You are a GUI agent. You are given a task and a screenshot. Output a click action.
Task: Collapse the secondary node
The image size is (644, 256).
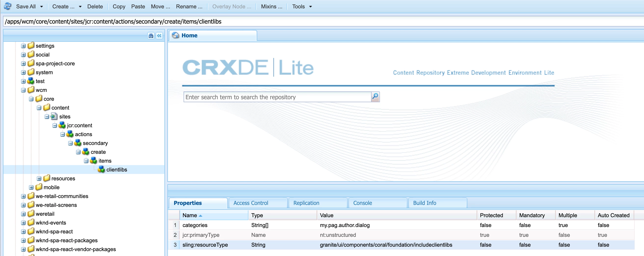[70, 143]
